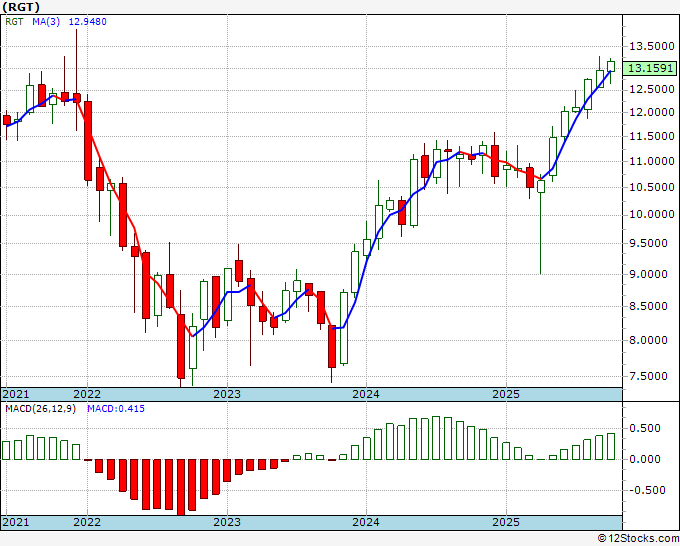Image resolution: width=680 pixels, height=546 pixels.
Task: Click 2022 on the MACD timeline
Action: click(x=87, y=522)
